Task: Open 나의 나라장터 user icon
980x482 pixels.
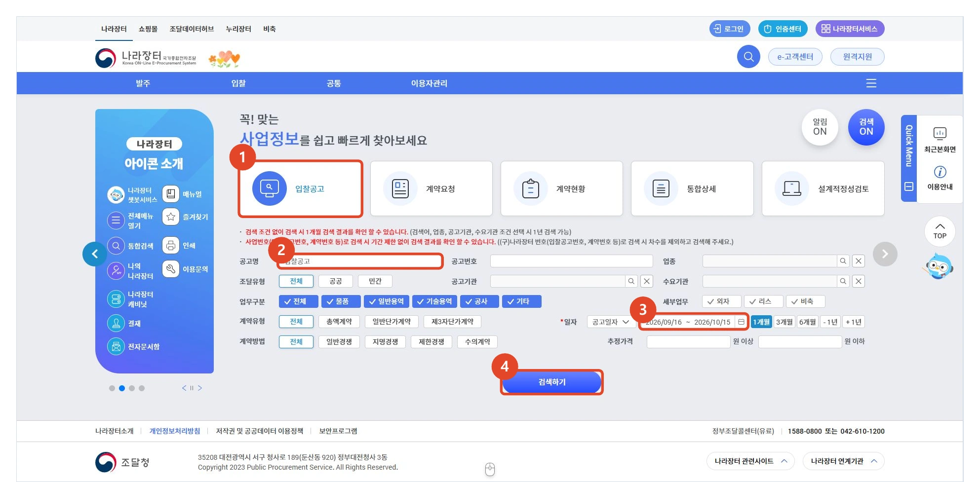Action: [x=116, y=271]
